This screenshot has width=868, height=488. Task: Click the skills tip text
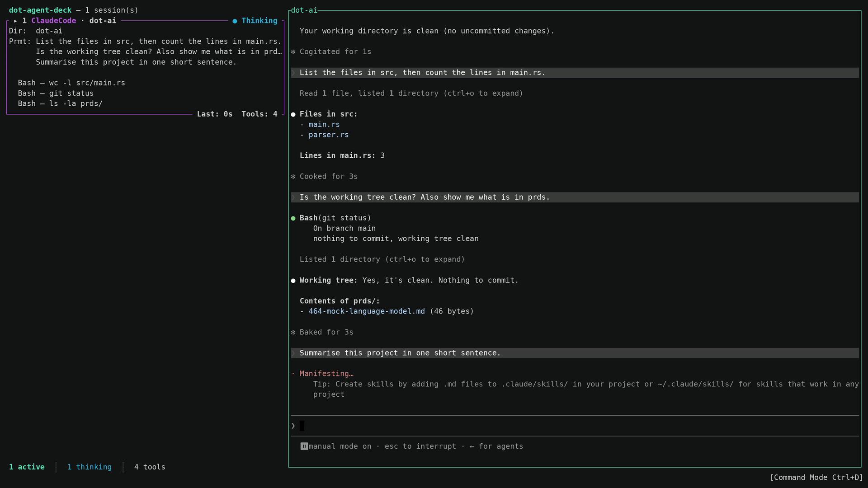586,389
